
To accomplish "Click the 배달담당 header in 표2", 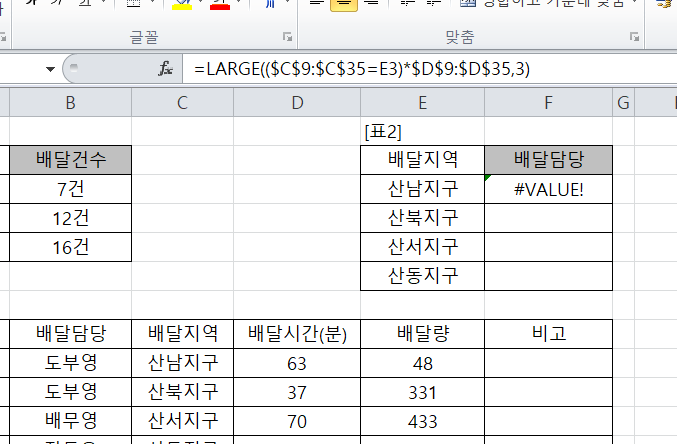I will point(548,160).
